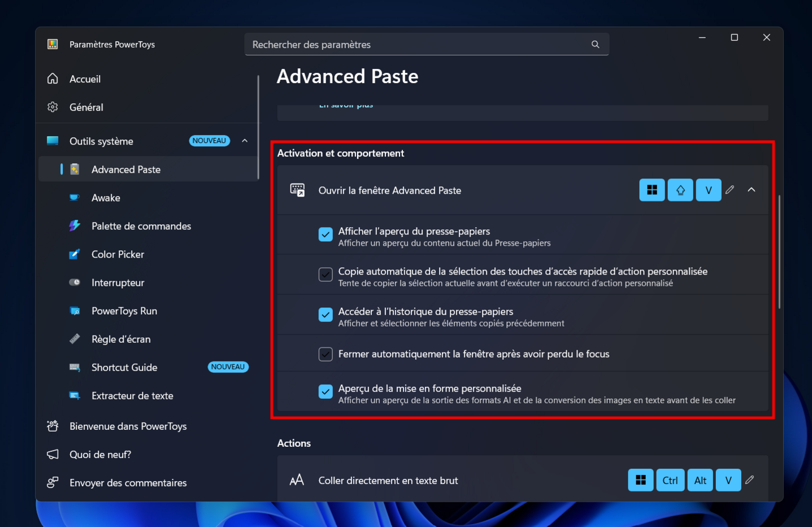Enable Copie automatique de la sélection checkbox

point(325,275)
